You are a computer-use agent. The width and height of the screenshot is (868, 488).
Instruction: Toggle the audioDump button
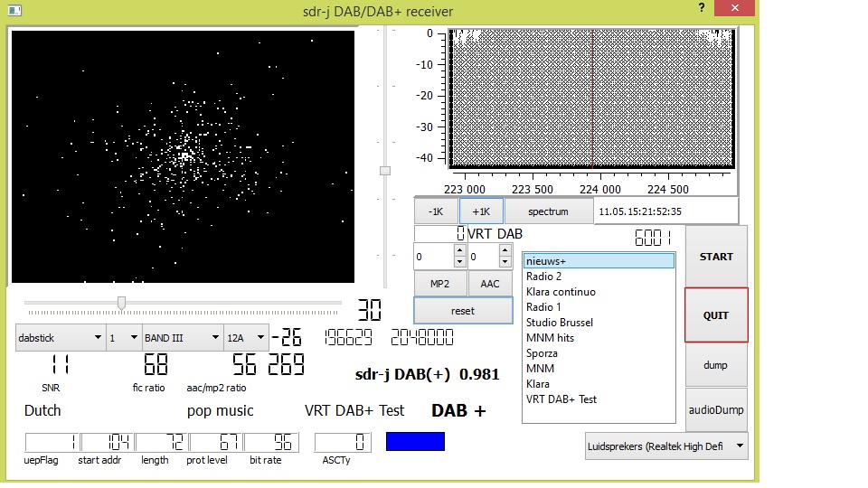pyautogui.click(x=716, y=410)
